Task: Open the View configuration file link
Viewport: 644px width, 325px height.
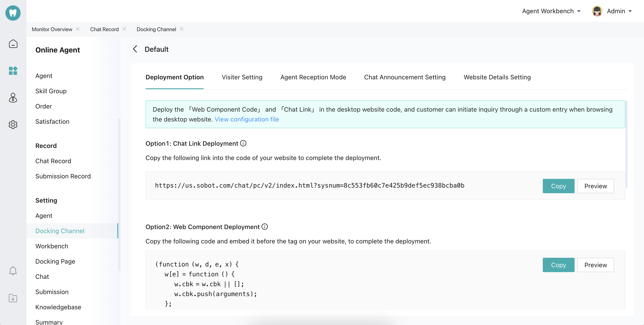Action: (x=247, y=119)
